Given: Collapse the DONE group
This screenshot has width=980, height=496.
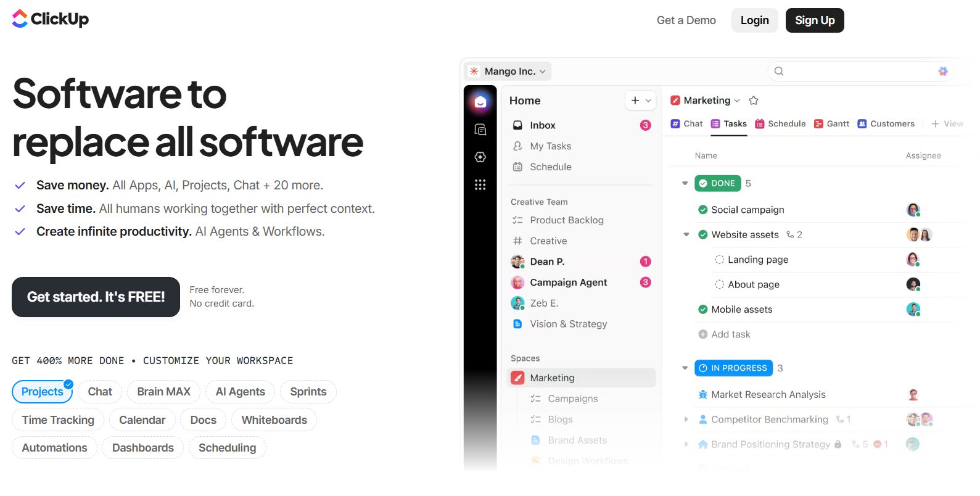Looking at the screenshot, I should point(685,183).
